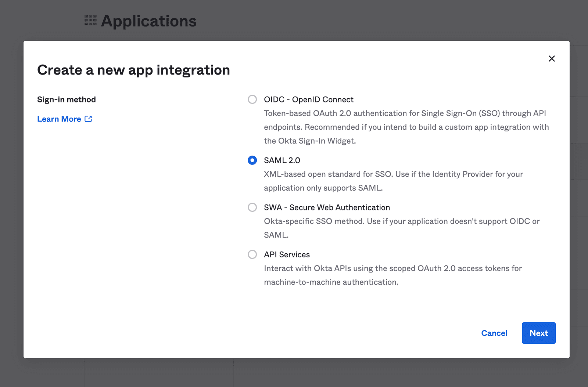The width and height of the screenshot is (588, 387).
Task: Click the "SWA - Secure Web Authentication" label
Action: click(327, 207)
